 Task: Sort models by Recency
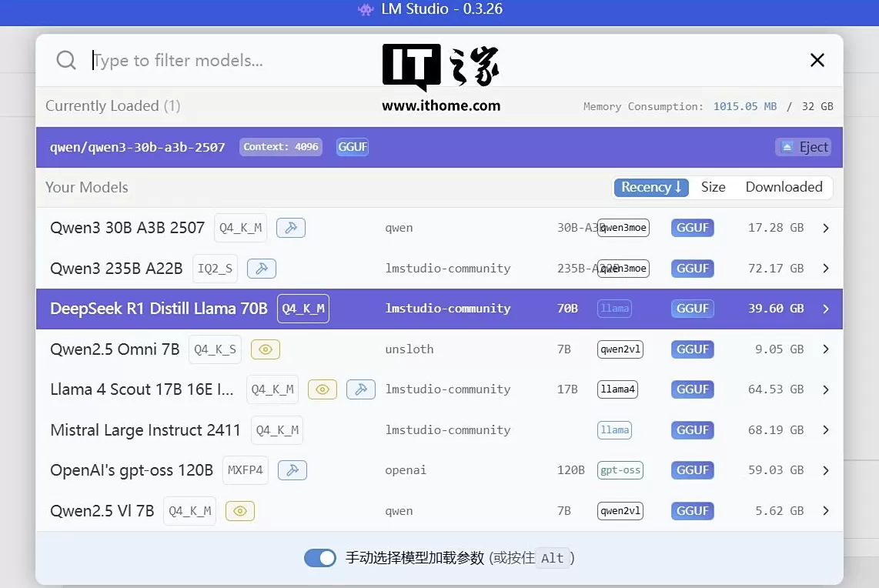tap(651, 187)
